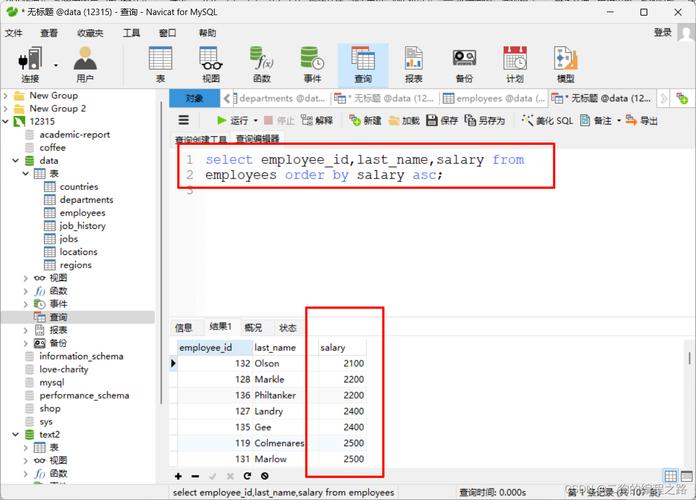Open the 视图 (View) toolbar icon
696x500 pixels.
(211, 64)
